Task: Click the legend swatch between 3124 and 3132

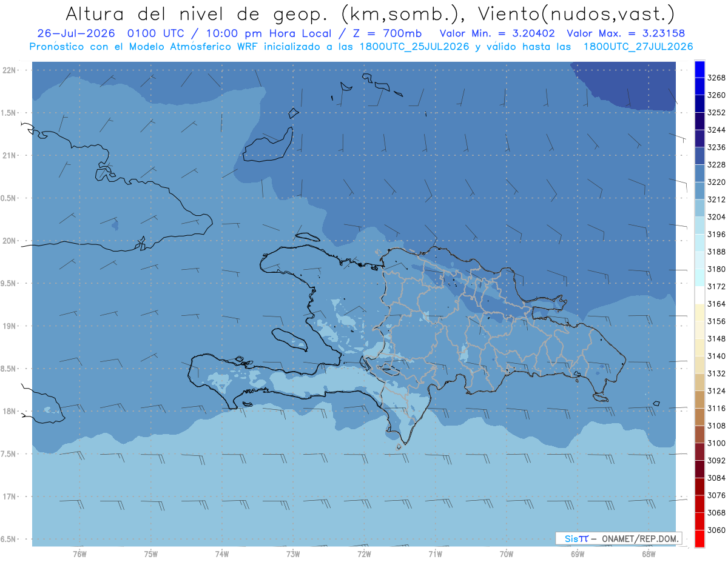Action: (699, 381)
